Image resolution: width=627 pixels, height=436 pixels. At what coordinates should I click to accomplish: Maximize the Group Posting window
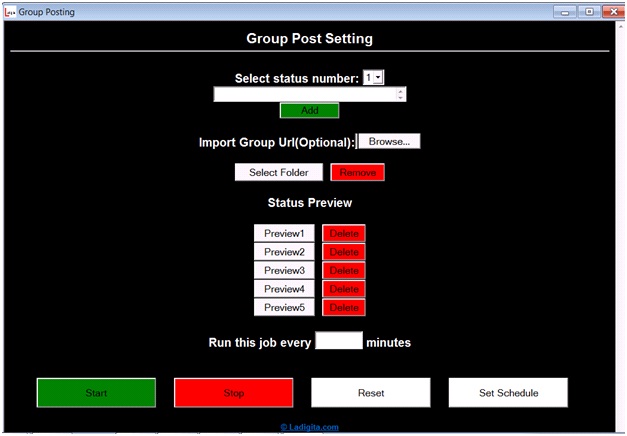coord(589,12)
